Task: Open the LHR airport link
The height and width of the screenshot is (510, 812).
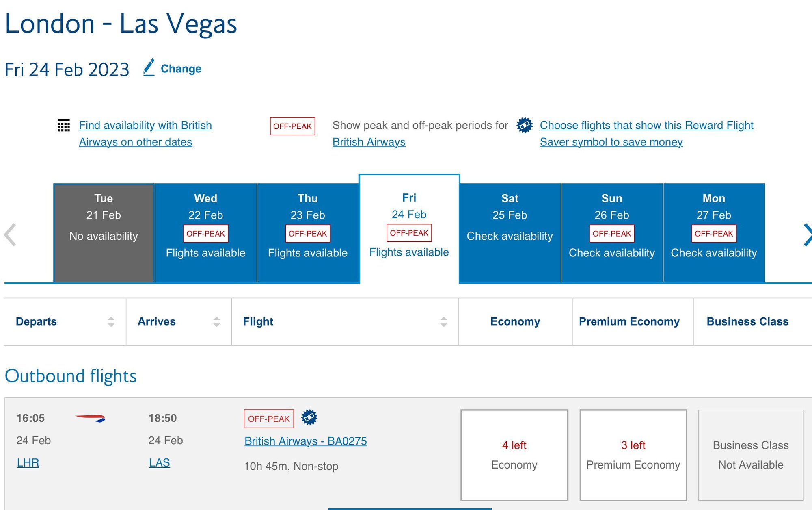Action: click(x=28, y=462)
